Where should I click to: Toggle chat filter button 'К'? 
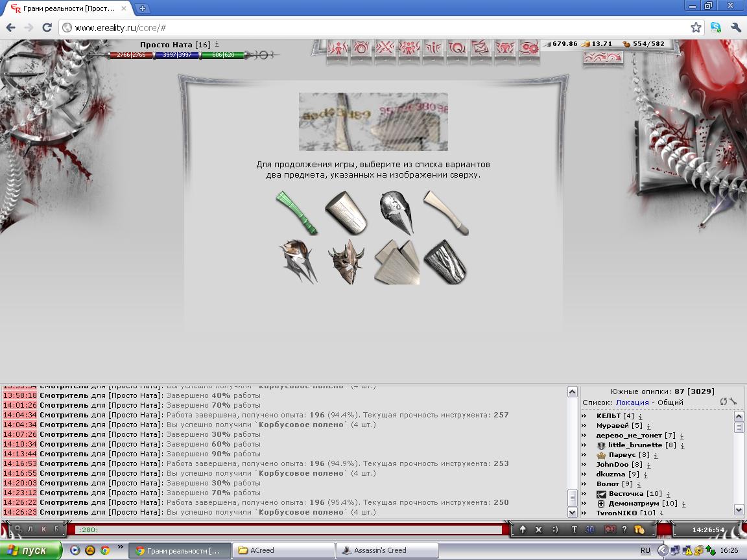43,530
